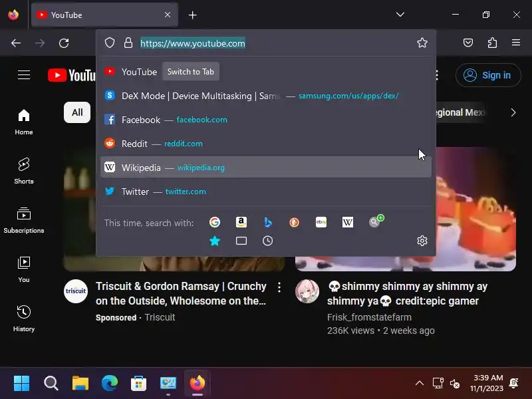Viewport: 532px width, 399px height.
Task: Open Firefox View icon in tab bar
Action: (x=13, y=15)
